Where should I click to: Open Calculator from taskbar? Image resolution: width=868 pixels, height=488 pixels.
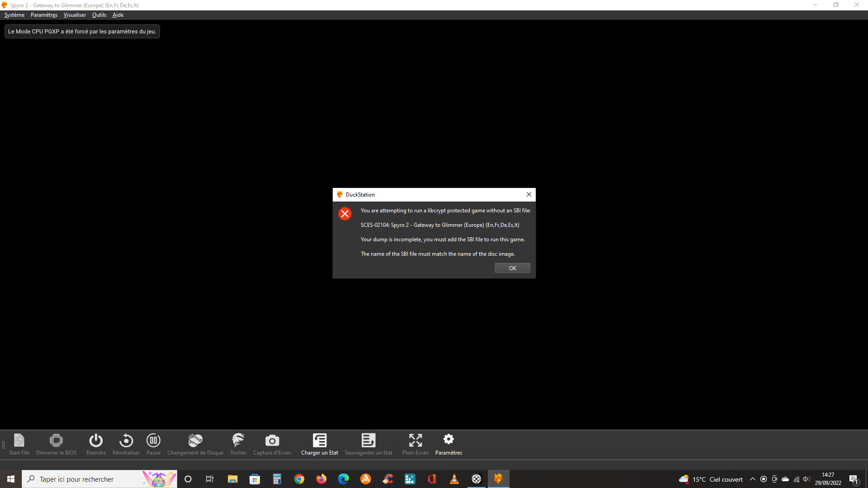pyautogui.click(x=277, y=479)
